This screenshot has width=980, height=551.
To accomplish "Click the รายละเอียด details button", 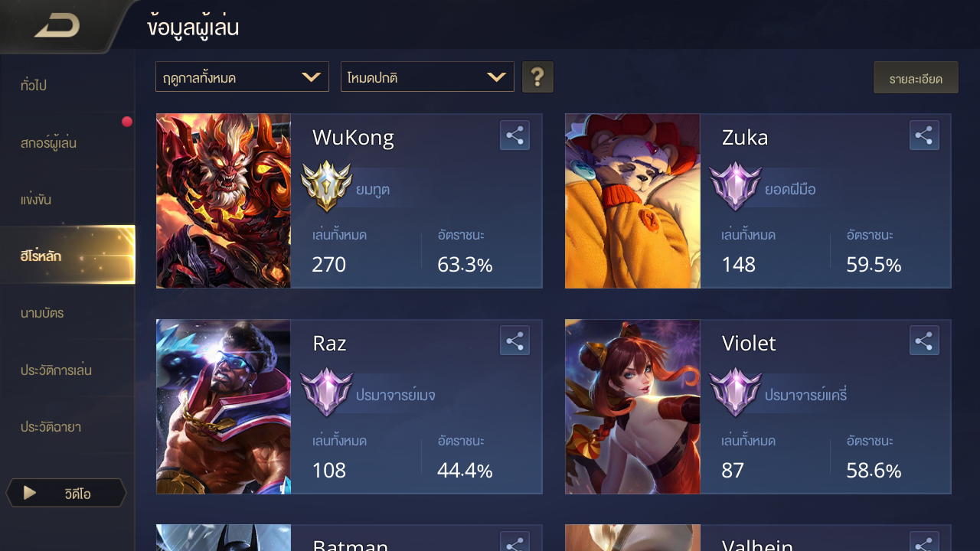I will tap(916, 78).
